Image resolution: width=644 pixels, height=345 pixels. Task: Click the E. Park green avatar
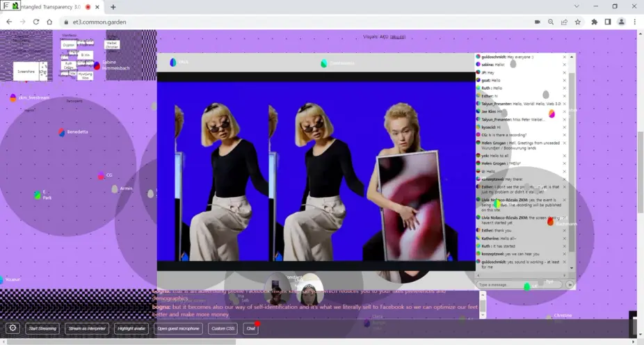[38, 195]
